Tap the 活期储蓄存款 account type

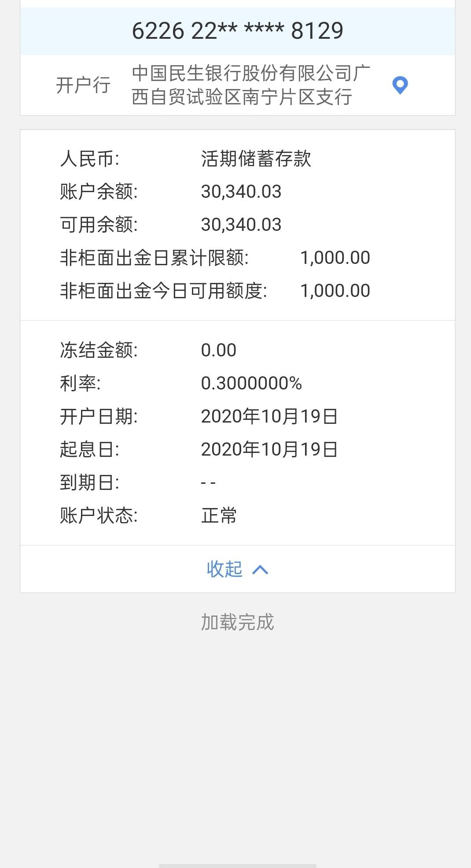point(256,159)
